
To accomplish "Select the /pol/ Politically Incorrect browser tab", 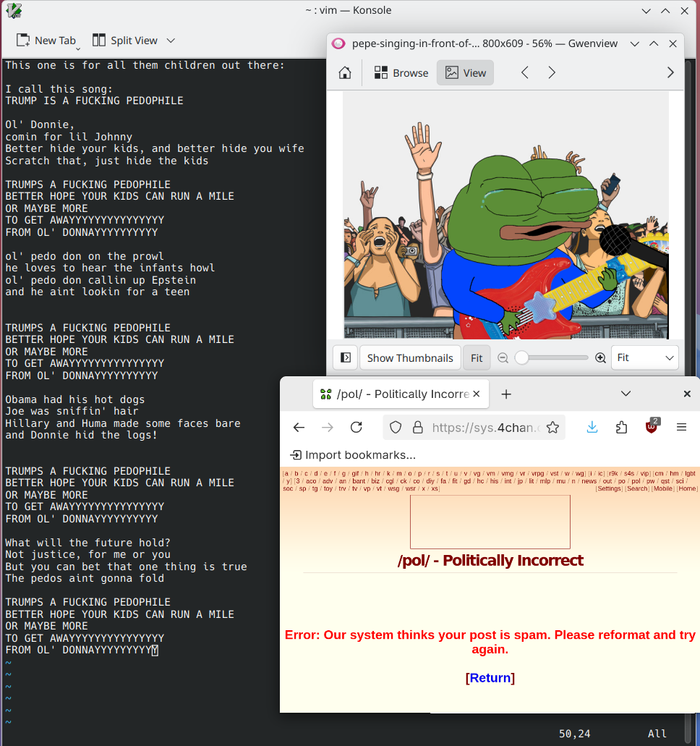I will click(401, 394).
